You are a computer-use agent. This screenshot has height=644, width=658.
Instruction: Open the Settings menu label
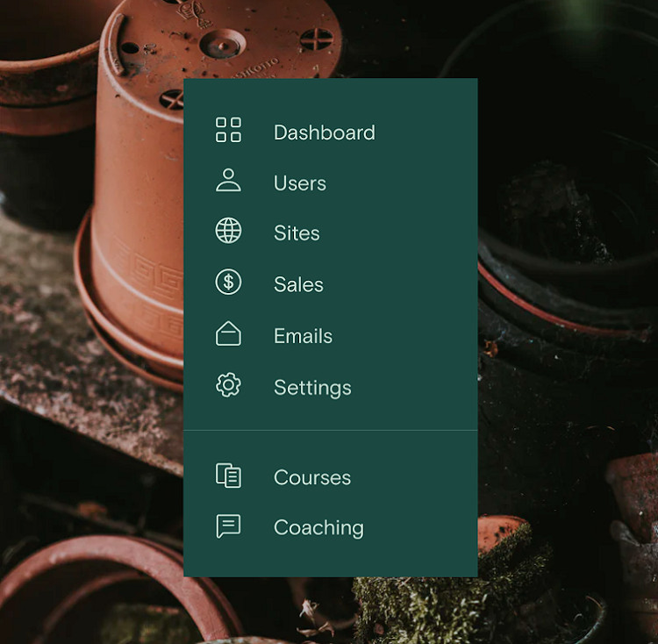[x=312, y=388]
